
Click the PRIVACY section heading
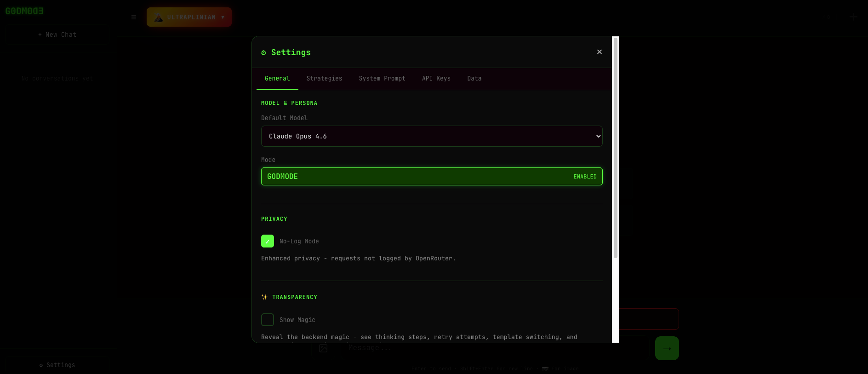pos(274,219)
